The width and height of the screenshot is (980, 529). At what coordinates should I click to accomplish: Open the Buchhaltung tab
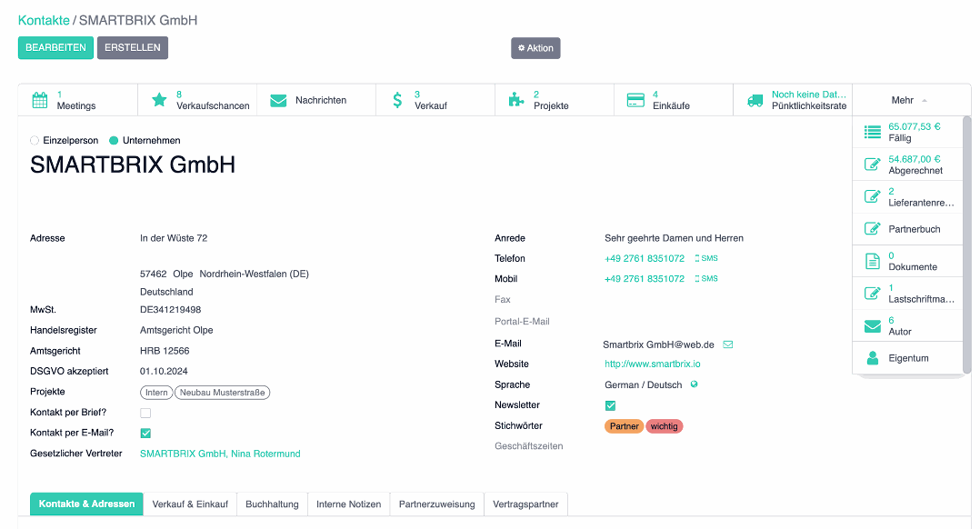pyautogui.click(x=272, y=504)
